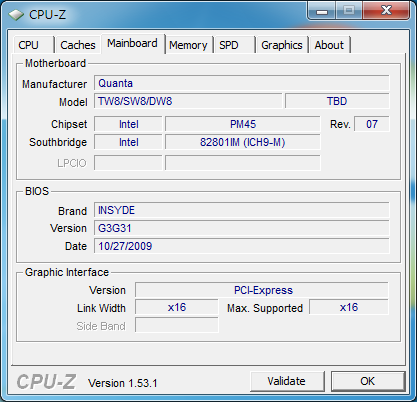Click the BIOS Version value G3G31
Viewport: 417px width, 402px height.
(242, 228)
